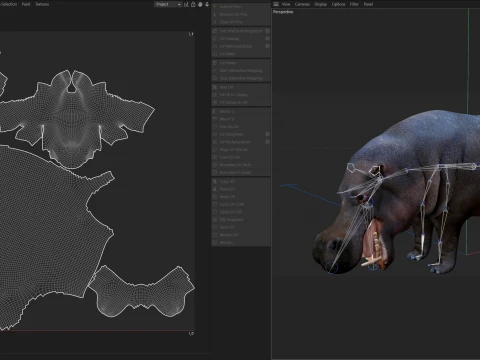Viewport: 480px width, 360px height.
Task: Open the viewport Filter menu
Action: click(354, 4)
